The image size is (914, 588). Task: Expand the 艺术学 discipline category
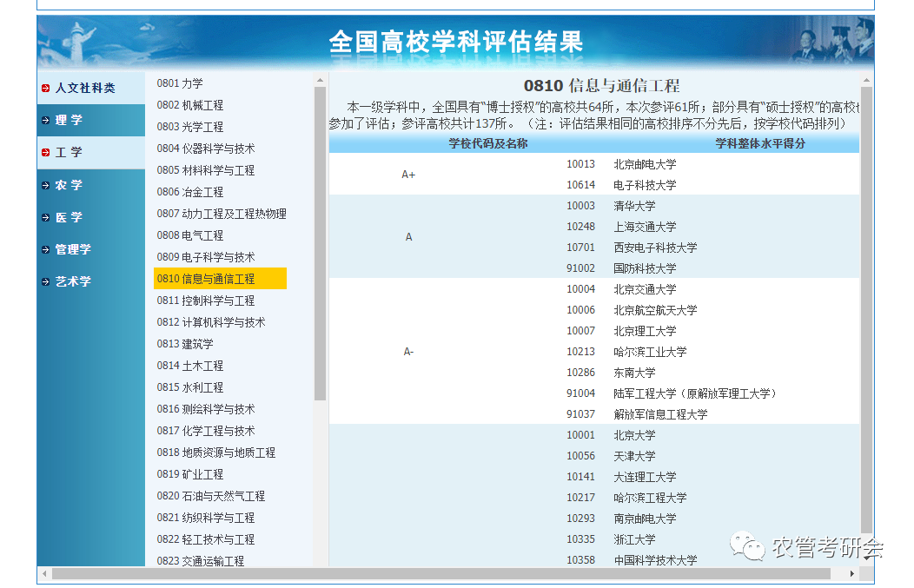72,281
